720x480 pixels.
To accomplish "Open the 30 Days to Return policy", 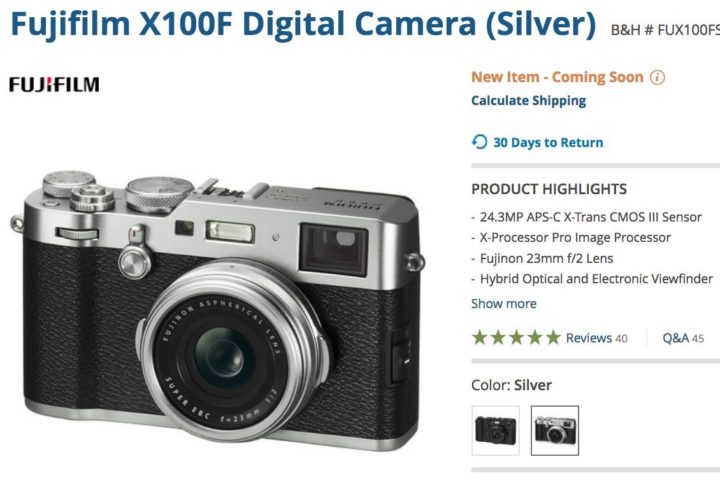I will point(548,142).
